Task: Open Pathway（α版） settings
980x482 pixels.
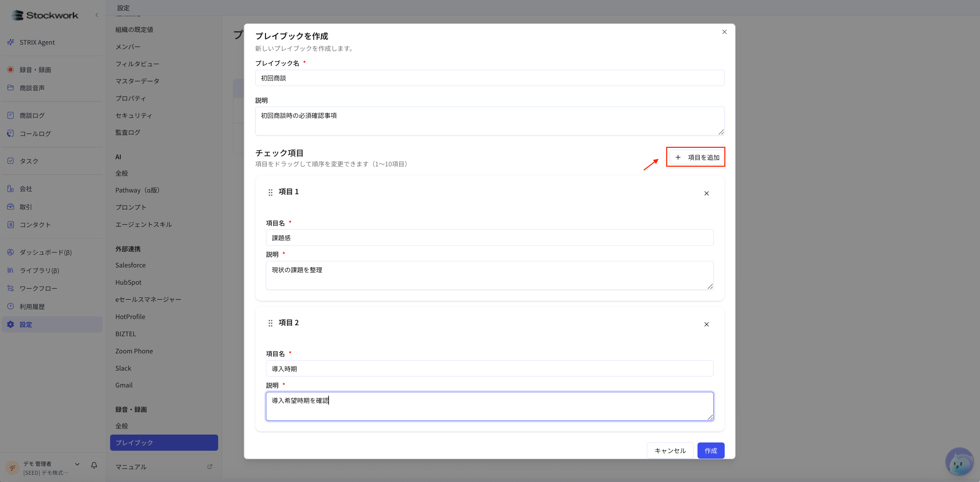Action: pos(138,190)
